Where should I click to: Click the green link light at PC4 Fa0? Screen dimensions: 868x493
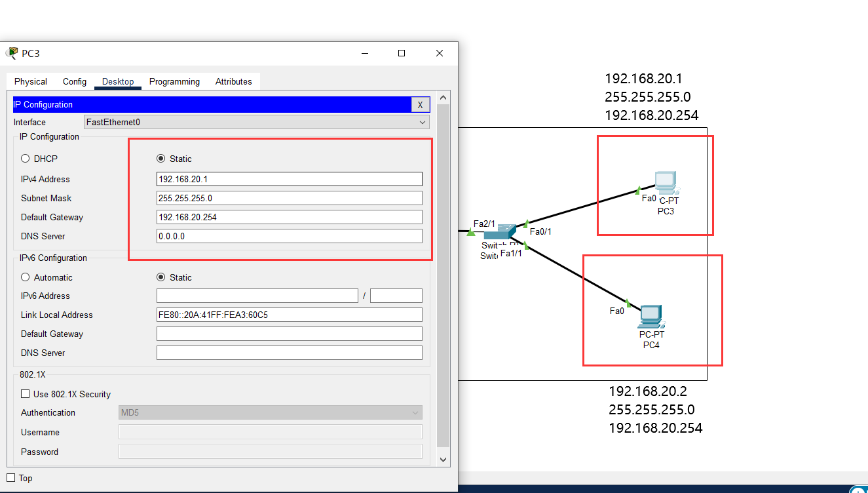628,303
